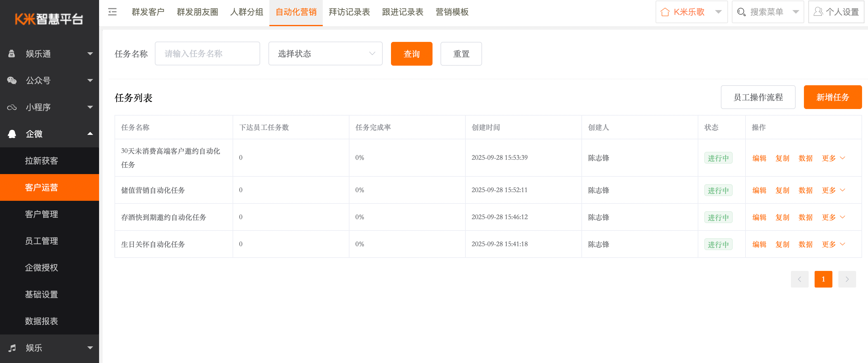This screenshot has width=868, height=363.
Task: Focus the 任务名称 input field
Action: (207, 54)
